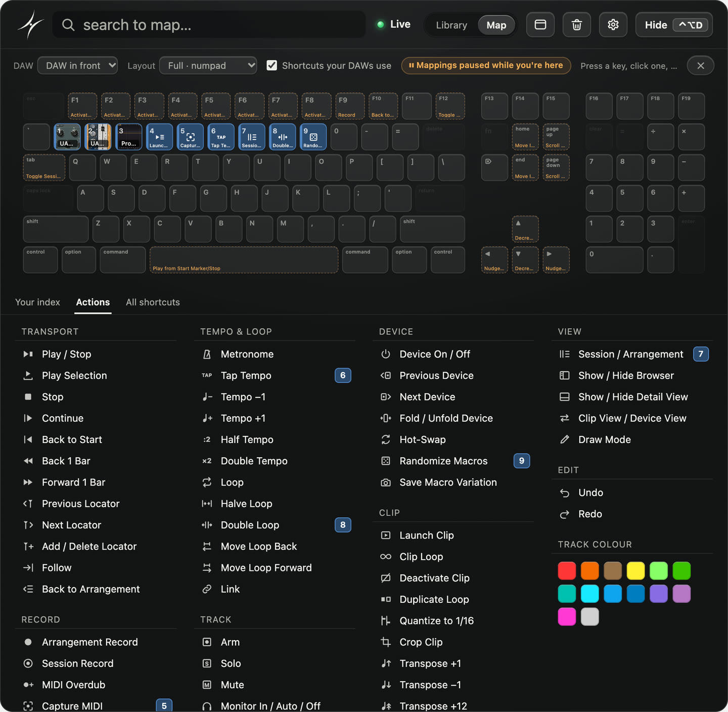The height and width of the screenshot is (712, 728).
Task: Open the Your index tab
Action: [x=38, y=302]
